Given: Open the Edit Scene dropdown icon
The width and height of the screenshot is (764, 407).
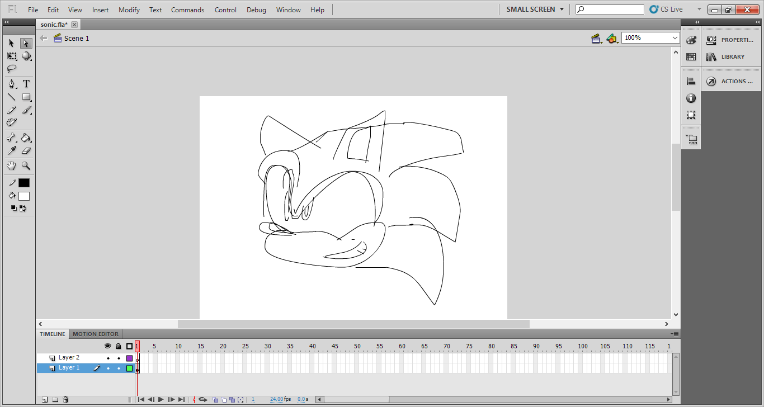Looking at the screenshot, I should (596, 39).
